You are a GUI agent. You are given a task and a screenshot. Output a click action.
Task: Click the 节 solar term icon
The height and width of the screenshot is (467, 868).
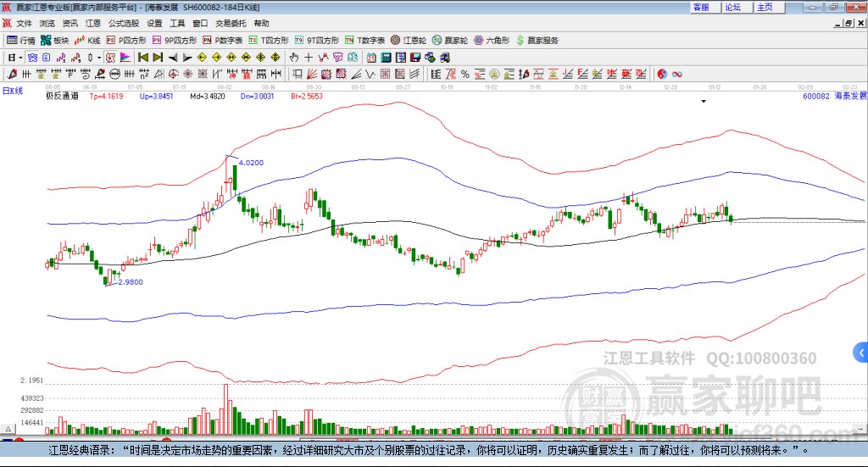point(337,58)
